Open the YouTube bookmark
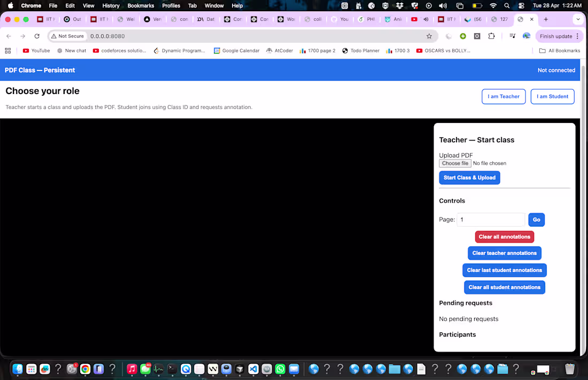This screenshot has width=588, height=380. point(36,51)
